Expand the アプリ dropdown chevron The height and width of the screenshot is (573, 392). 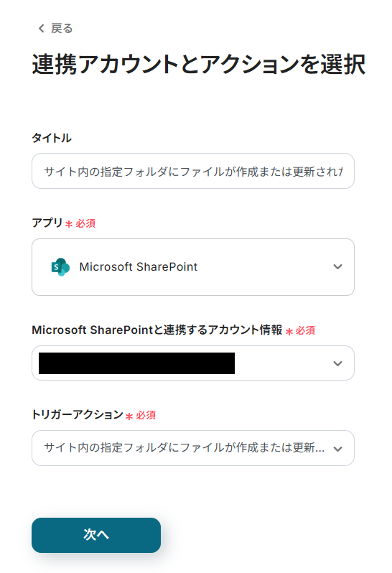[337, 267]
